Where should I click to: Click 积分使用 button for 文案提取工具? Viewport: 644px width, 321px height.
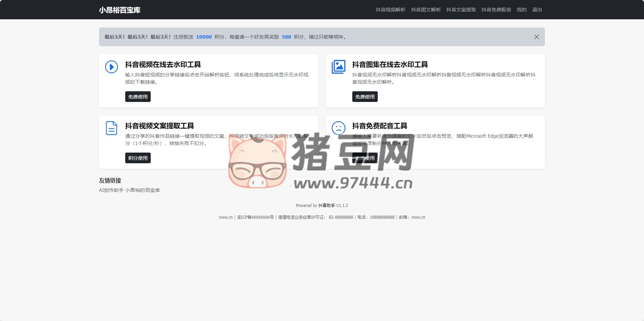138,158
